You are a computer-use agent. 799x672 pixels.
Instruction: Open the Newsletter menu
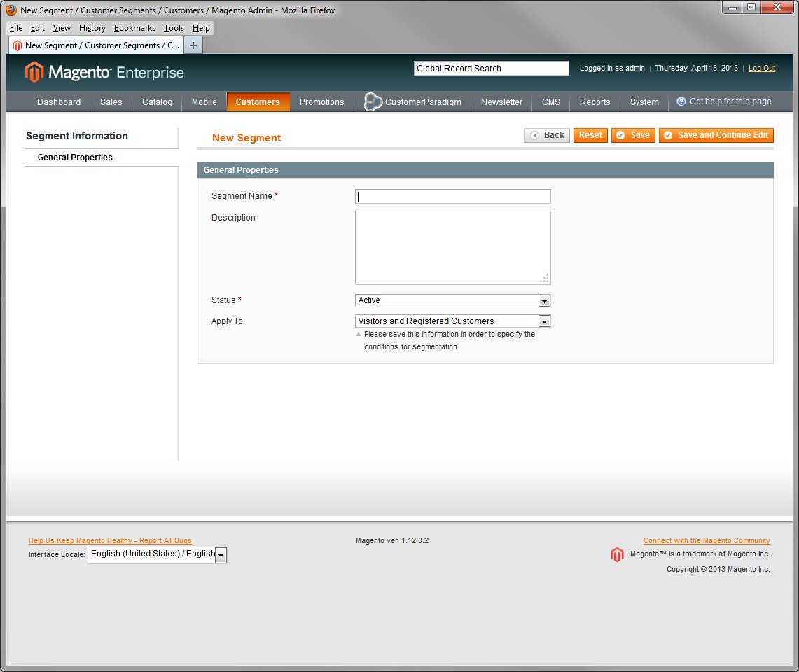point(501,102)
